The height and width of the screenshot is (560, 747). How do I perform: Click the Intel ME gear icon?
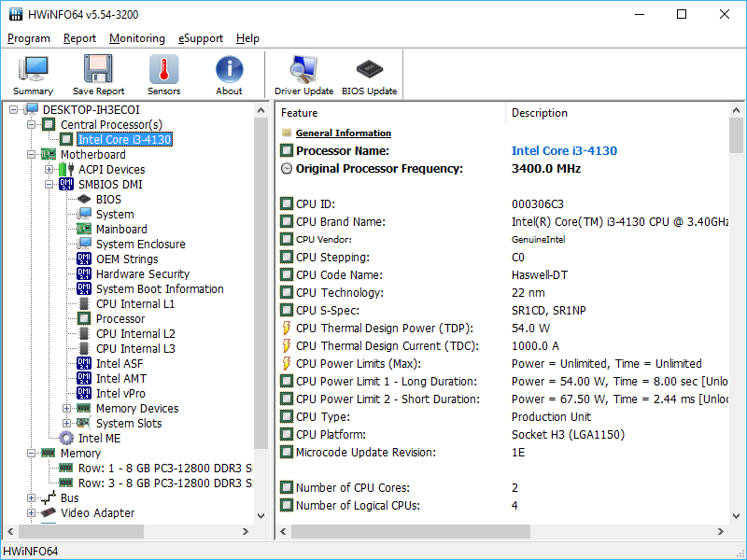click(66, 438)
